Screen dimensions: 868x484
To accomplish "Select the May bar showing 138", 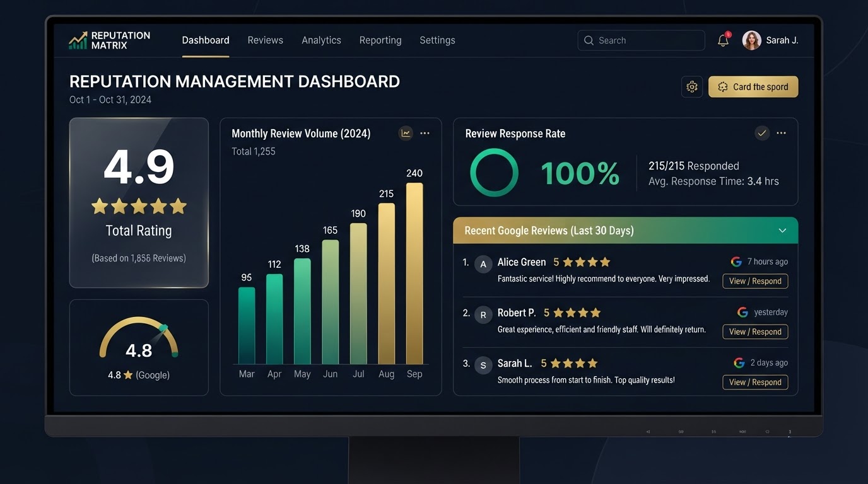I will coord(302,311).
